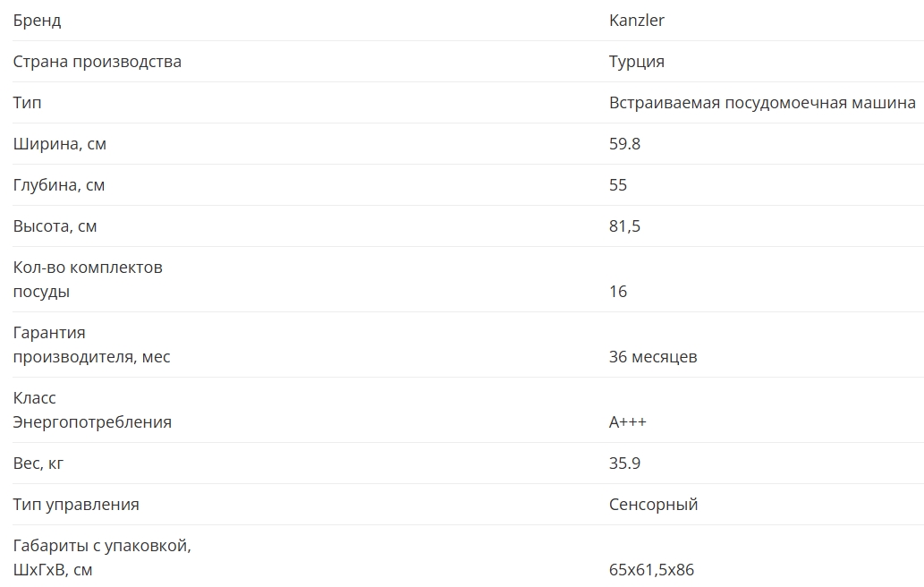Click the height value "81,5"
Viewport: 924px width, 587px height.
pyautogui.click(x=624, y=226)
